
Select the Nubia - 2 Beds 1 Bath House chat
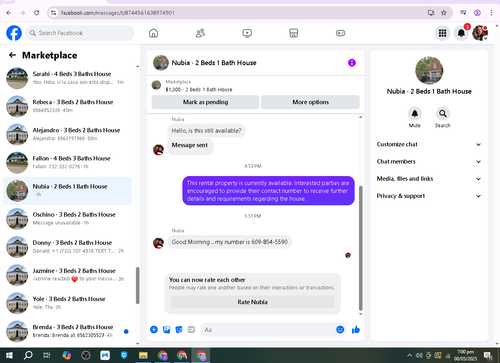(x=68, y=191)
